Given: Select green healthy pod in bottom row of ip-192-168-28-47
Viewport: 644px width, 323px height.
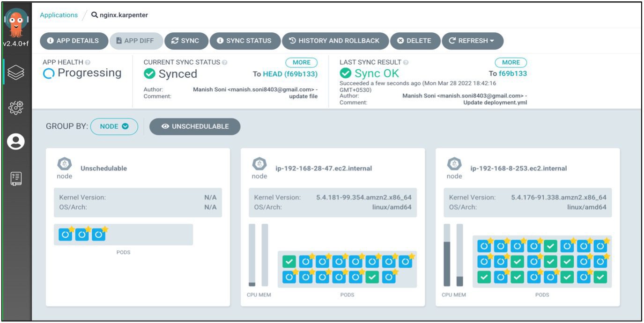Looking at the screenshot, I should point(372,277).
